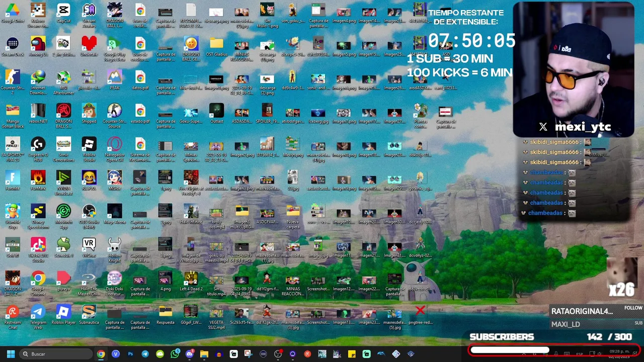Screen dimensions: 644x362
Task: Select the red X pngtree image file
Action: pyautogui.click(x=420, y=316)
